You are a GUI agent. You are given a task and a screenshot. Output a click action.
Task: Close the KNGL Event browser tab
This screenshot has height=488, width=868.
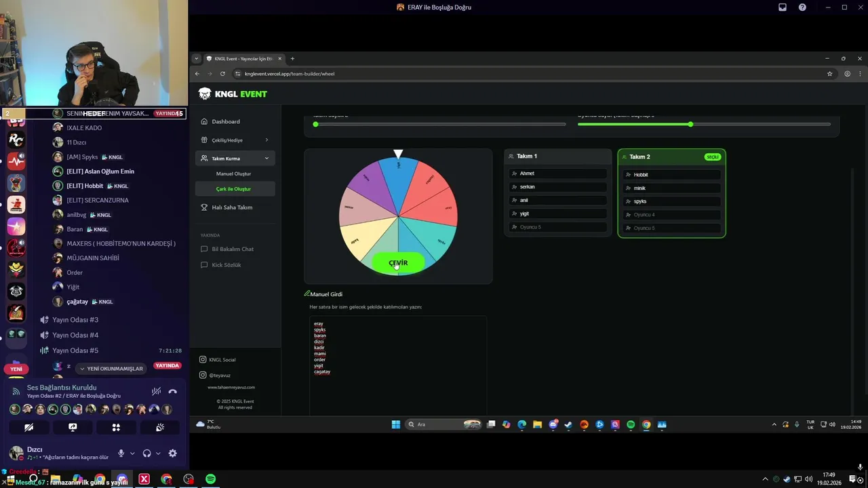279,58
